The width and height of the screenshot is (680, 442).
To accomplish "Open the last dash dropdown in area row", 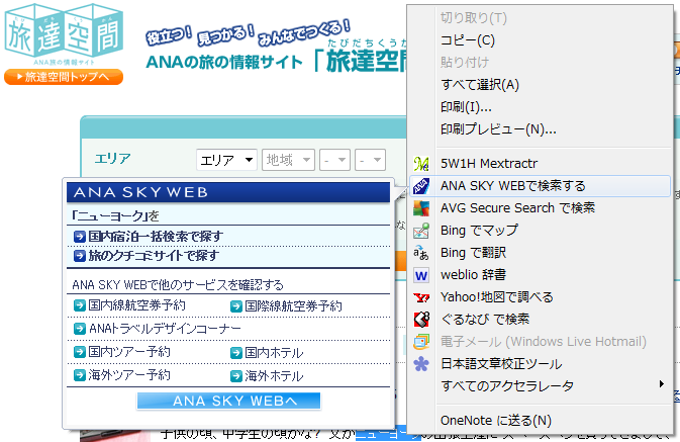I will pyautogui.click(x=370, y=160).
